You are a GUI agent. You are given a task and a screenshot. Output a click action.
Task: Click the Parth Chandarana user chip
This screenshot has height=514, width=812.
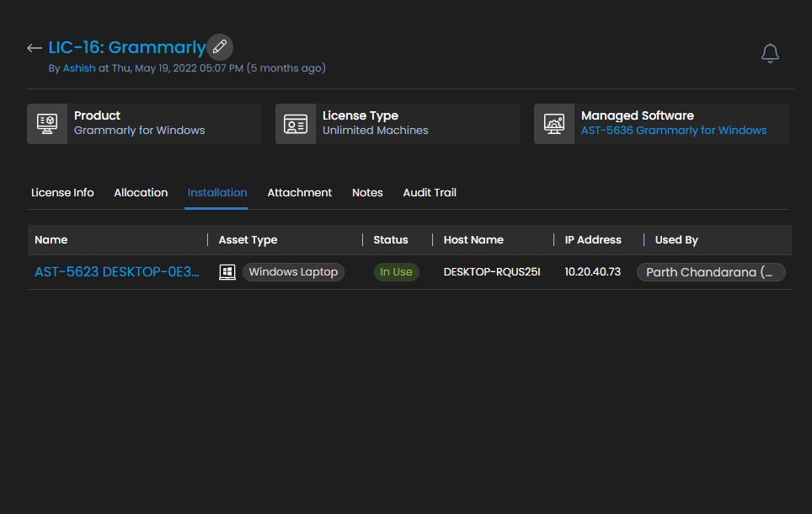tap(711, 272)
